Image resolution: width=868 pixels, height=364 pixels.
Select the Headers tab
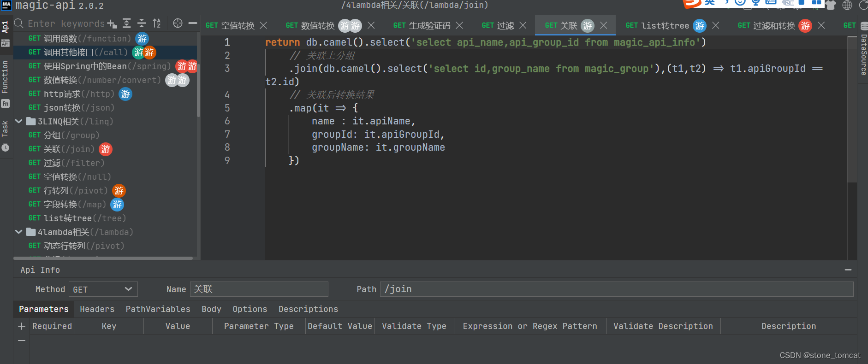[97, 309]
